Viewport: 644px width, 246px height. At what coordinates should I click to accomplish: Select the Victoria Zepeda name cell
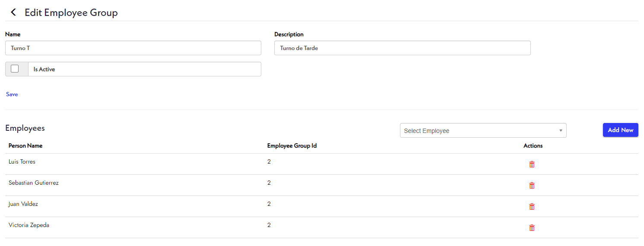(29, 225)
